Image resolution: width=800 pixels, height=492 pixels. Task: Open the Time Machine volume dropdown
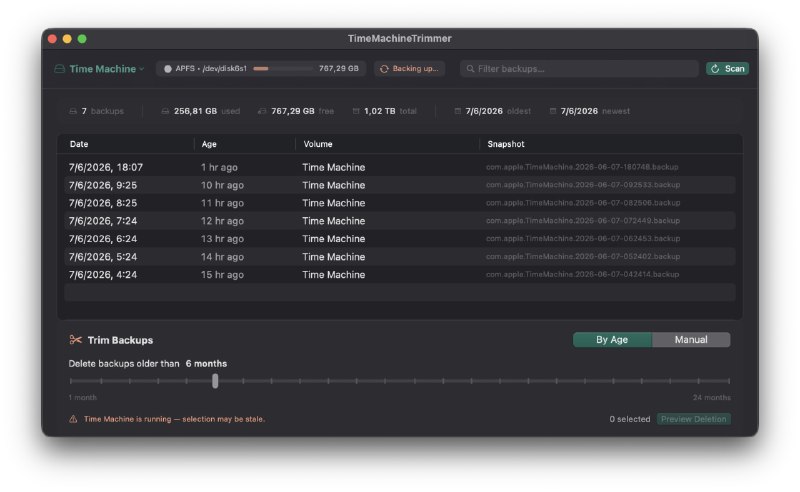click(x=99, y=69)
